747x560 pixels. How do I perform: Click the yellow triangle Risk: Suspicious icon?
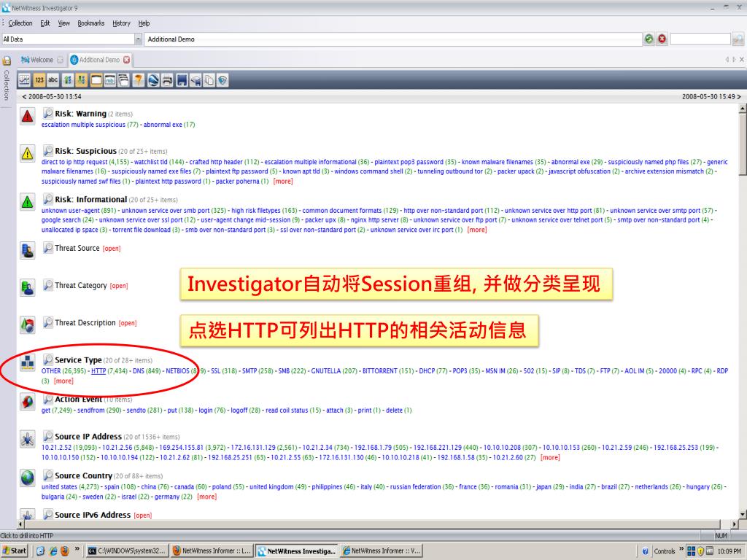coord(28,153)
